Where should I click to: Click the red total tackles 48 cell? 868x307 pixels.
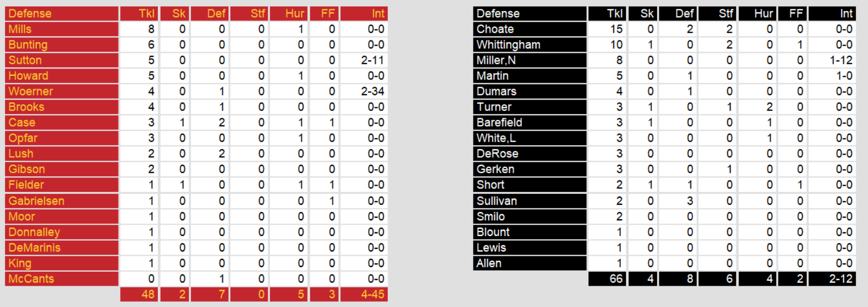click(139, 295)
